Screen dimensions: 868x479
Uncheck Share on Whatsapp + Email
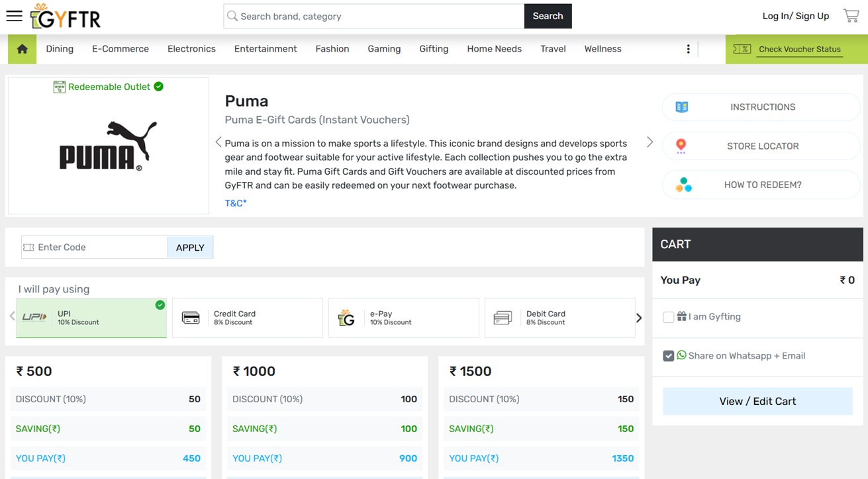point(668,356)
